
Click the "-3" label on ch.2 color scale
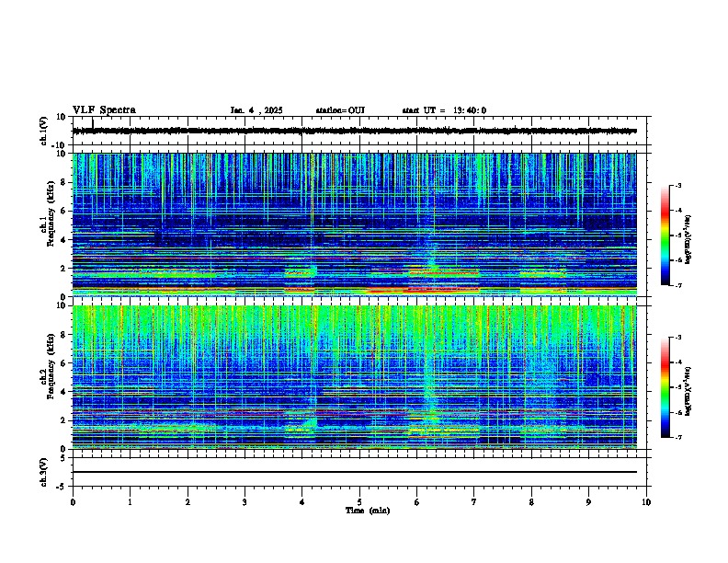[677, 338]
